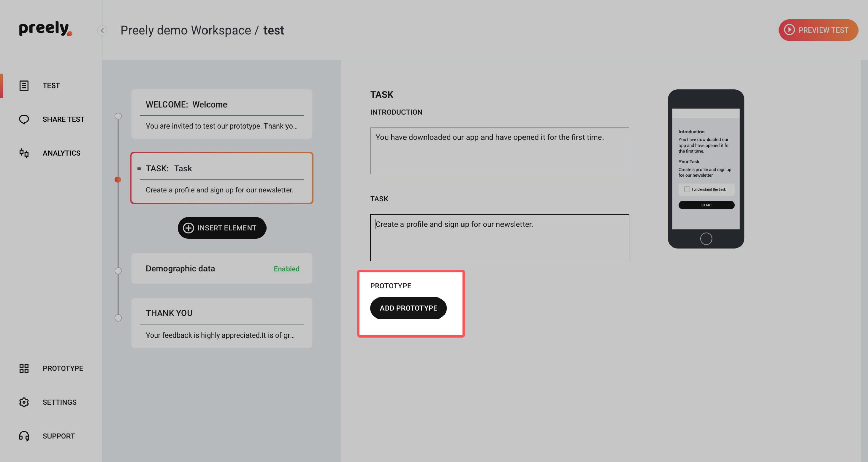Click the Analytics chart icon
Image resolution: width=868 pixels, height=462 pixels.
pos(24,153)
